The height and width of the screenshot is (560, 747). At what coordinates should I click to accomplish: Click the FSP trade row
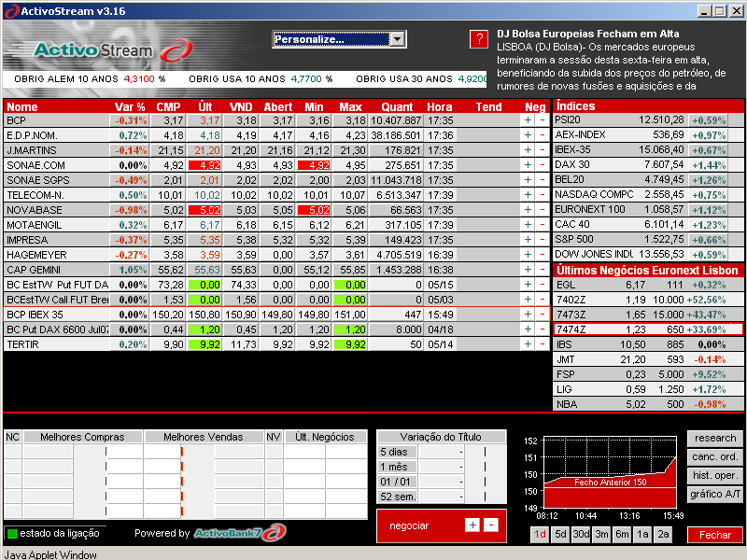(x=648, y=374)
